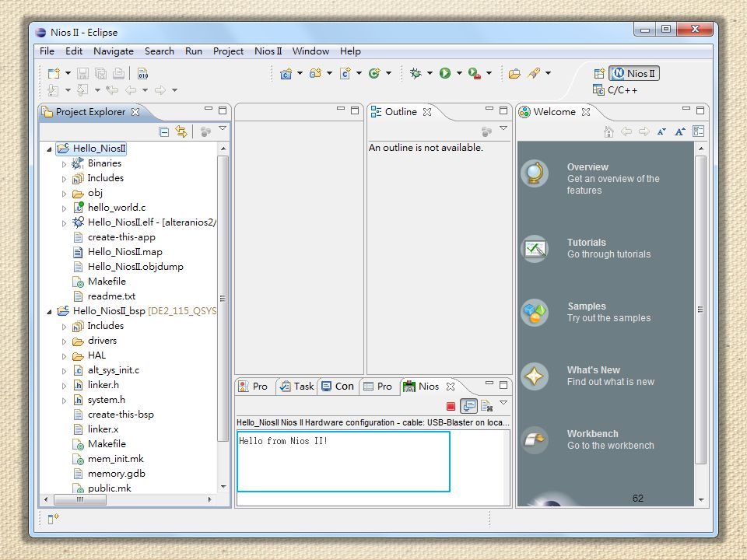This screenshot has width=747, height=560.
Task: Expand the obj folder
Action: (65, 194)
